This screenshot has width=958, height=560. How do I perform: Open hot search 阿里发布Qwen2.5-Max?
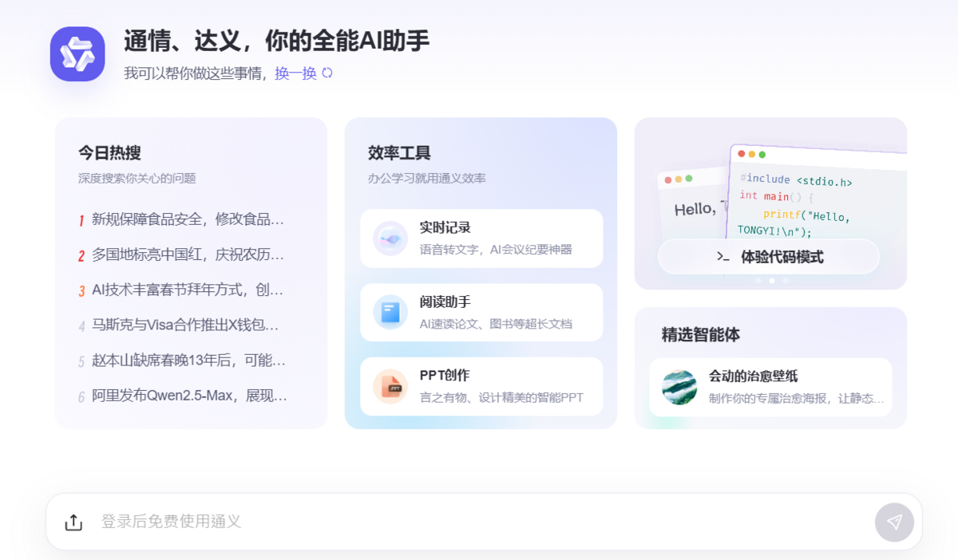(190, 396)
